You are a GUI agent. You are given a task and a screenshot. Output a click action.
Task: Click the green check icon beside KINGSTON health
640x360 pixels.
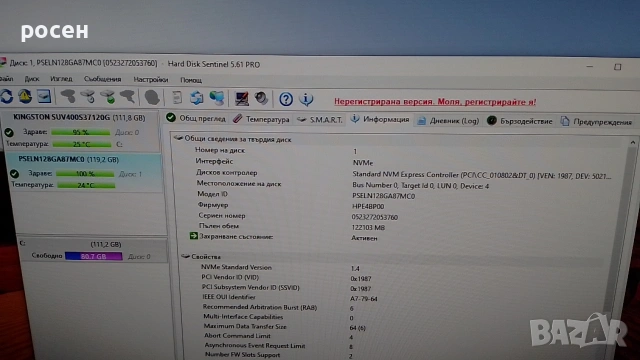pos(9,132)
